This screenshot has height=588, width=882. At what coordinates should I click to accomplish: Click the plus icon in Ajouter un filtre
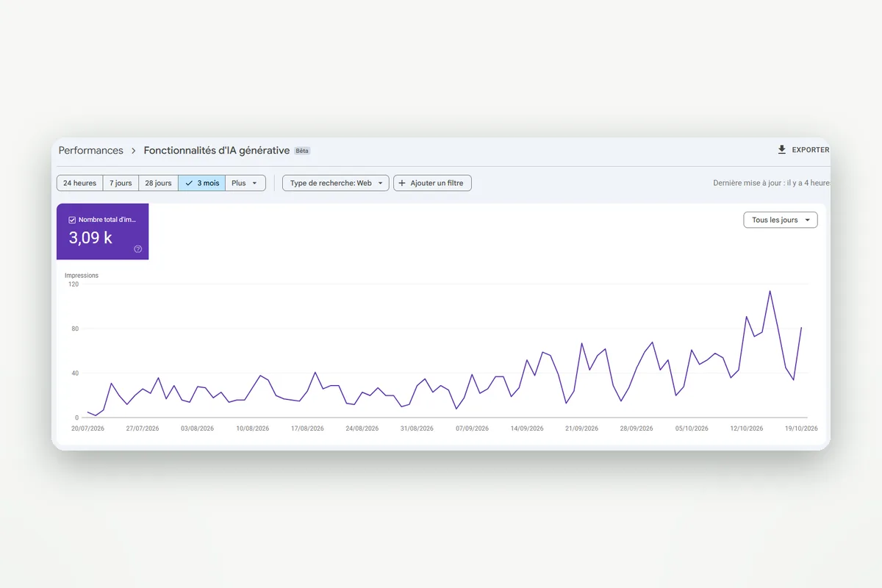click(x=402, y=183)
